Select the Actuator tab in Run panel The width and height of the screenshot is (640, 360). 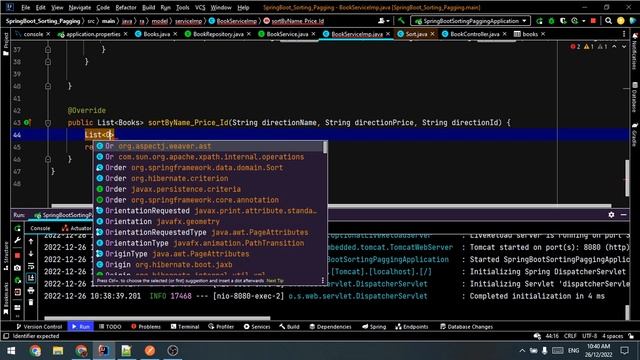pos(76,228)
